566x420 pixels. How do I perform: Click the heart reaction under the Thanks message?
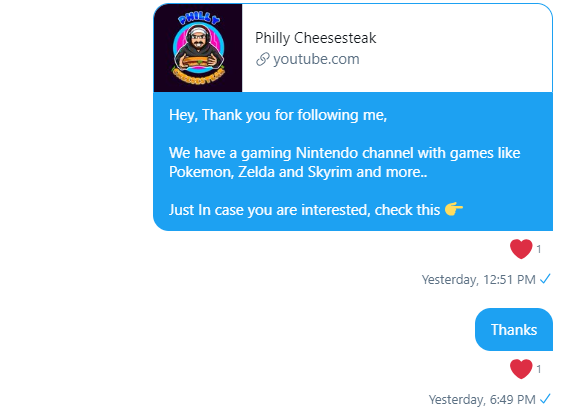pos(521,369)
